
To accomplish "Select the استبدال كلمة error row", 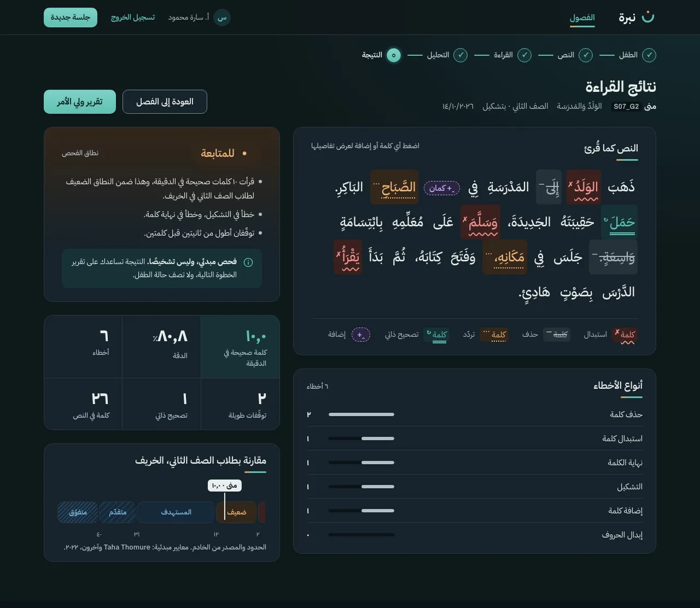I will pos(475,439).
